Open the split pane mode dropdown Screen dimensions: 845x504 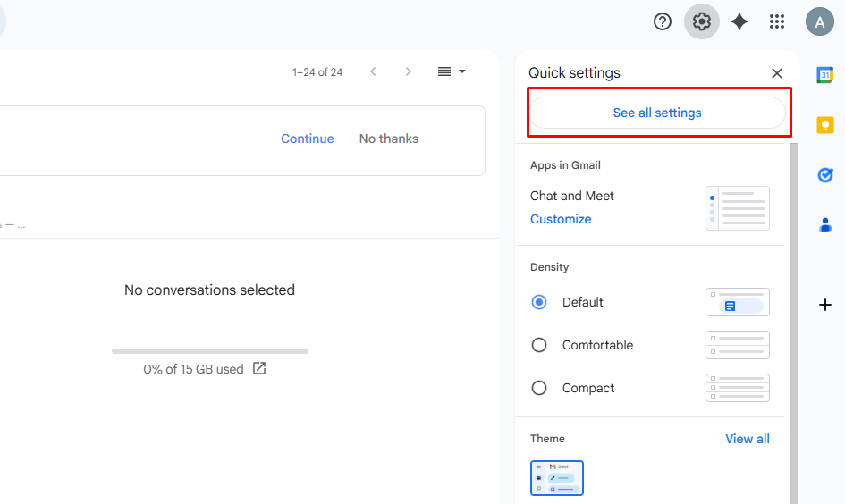pos(452,71)
